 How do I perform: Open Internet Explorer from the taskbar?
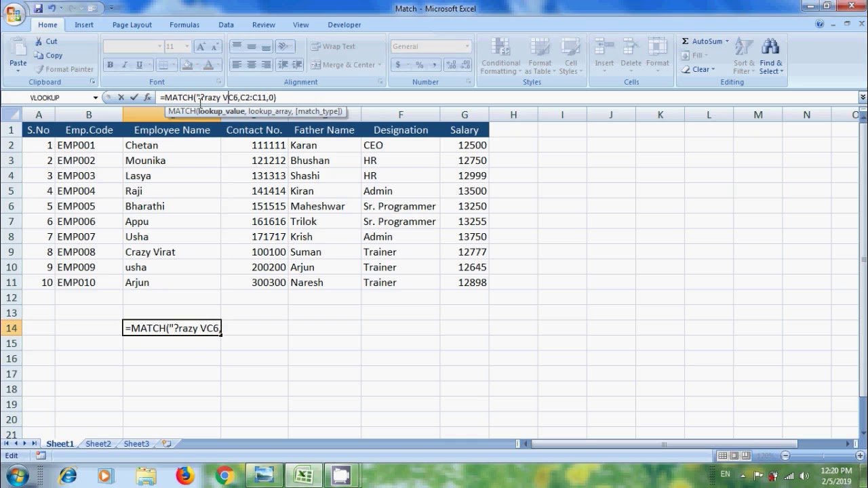tap(68, 476)
